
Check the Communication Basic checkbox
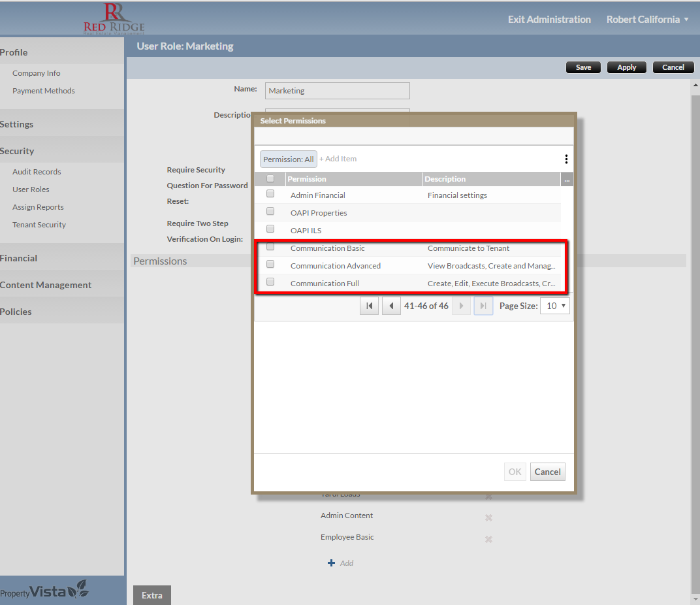point(270,248)
